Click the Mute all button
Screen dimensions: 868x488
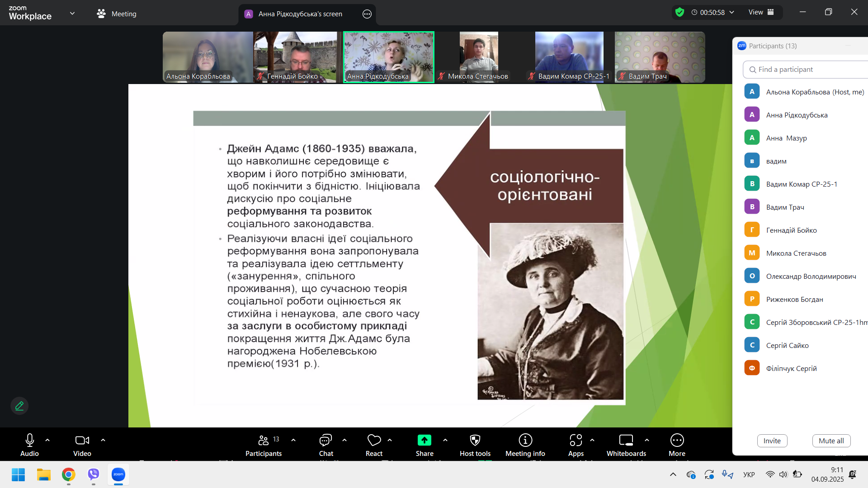831,441
